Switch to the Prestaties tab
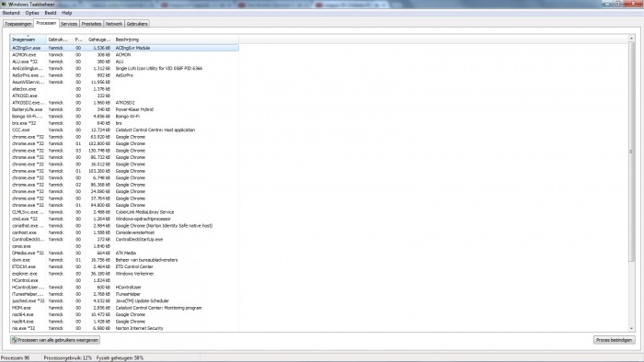The image size is (644, 362). click(x=91, y=24)
